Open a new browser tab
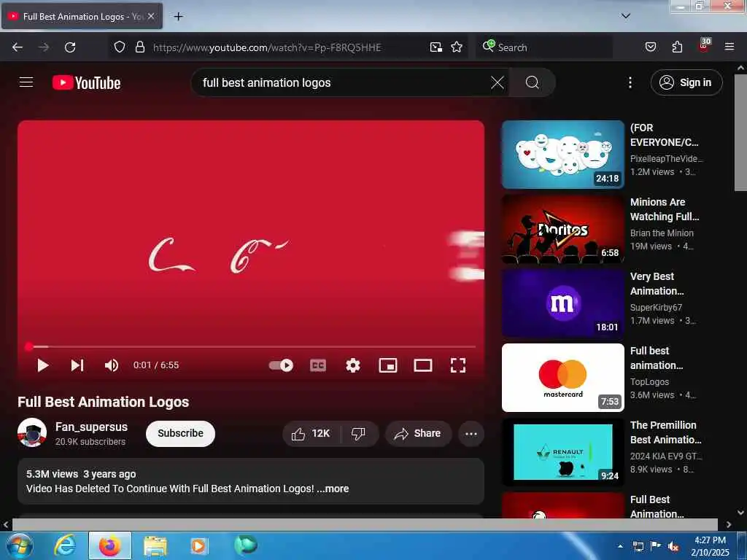This screenshot has width=747, height=560. click(178, 17)
